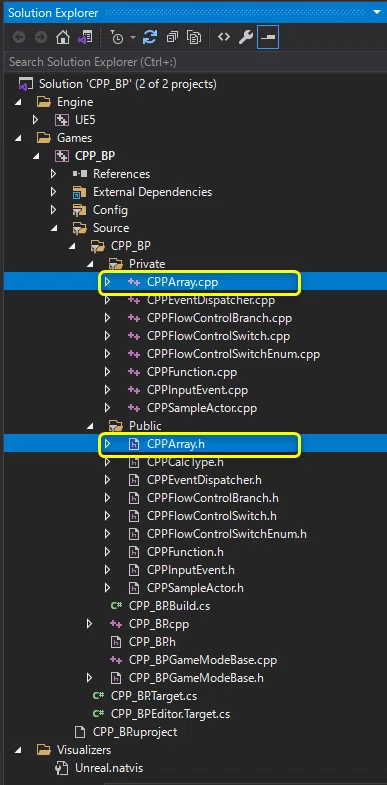
Task: Collapse the Games folder
Action: click(x=18, y=138)
